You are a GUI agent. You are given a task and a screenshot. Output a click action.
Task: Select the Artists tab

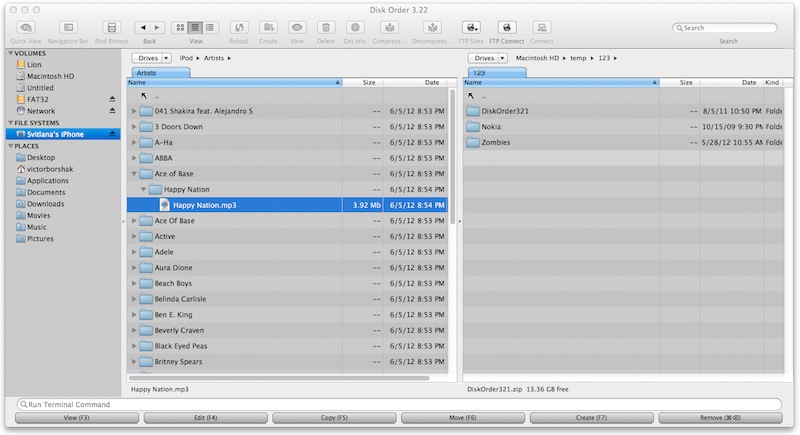(146, 72)
